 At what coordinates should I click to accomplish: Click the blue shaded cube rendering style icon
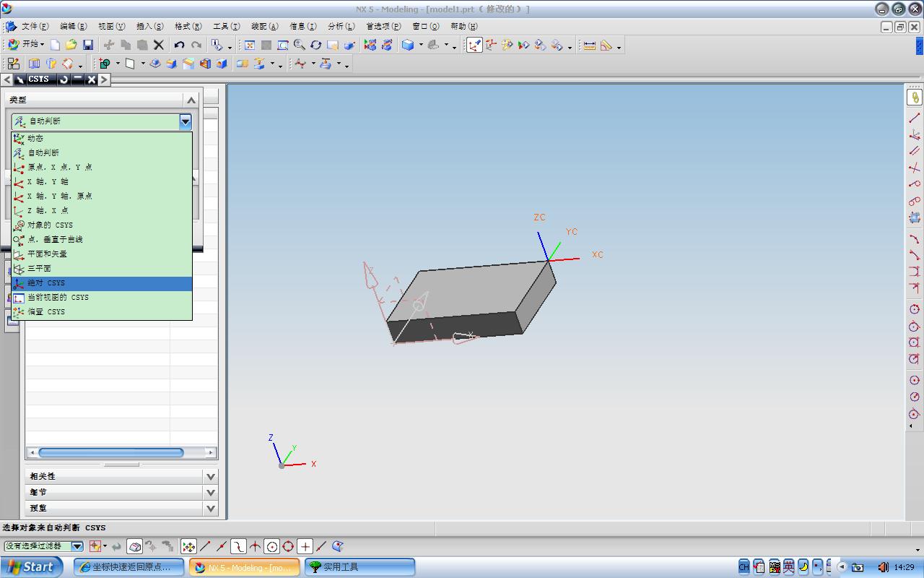tap(408, 45)
